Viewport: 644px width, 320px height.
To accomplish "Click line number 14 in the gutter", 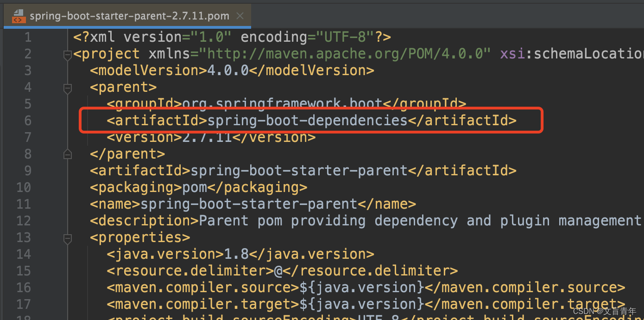I will (x=24, y=254).
